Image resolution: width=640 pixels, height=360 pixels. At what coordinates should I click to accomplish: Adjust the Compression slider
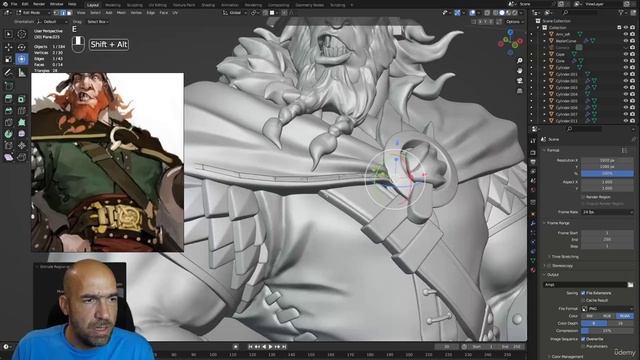coord(607,331)
